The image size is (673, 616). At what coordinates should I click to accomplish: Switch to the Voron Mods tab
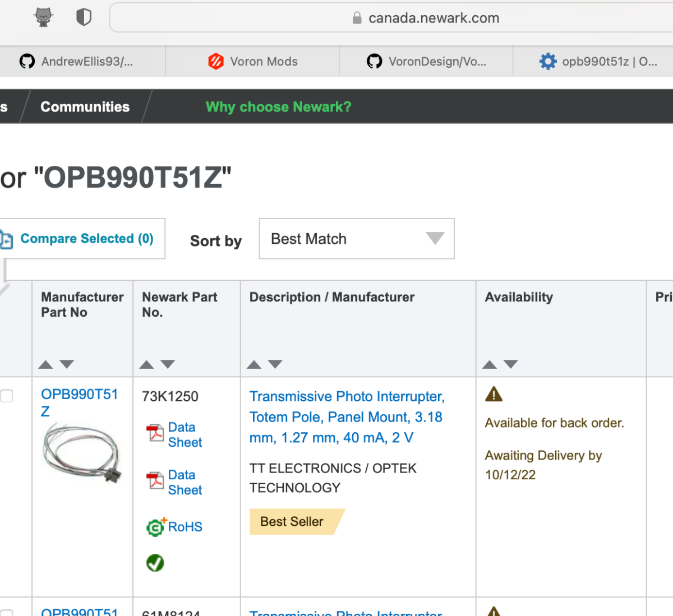[252, 61]
